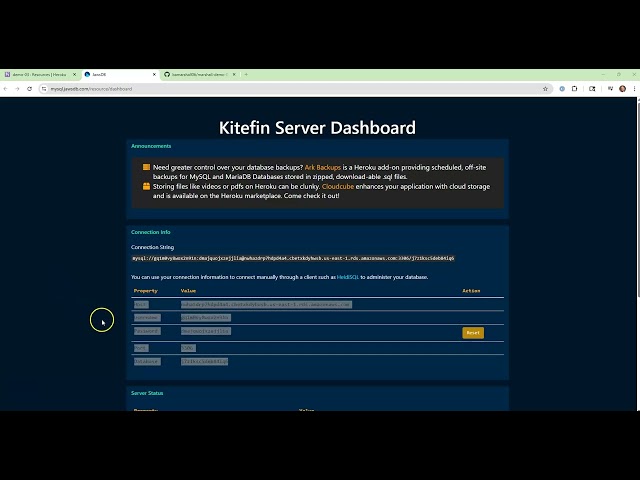The image size is (640, 480).
Task: Click the Password value field
Action: (206, 331)
